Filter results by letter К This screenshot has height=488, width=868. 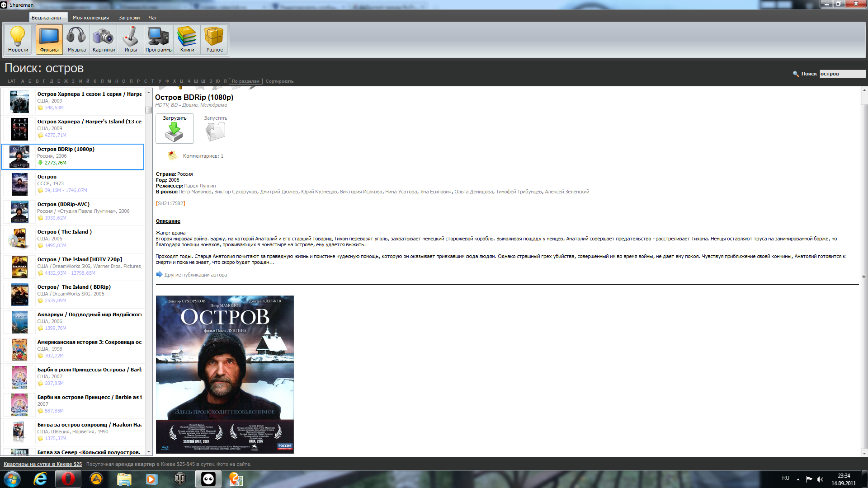coord(95,81)
